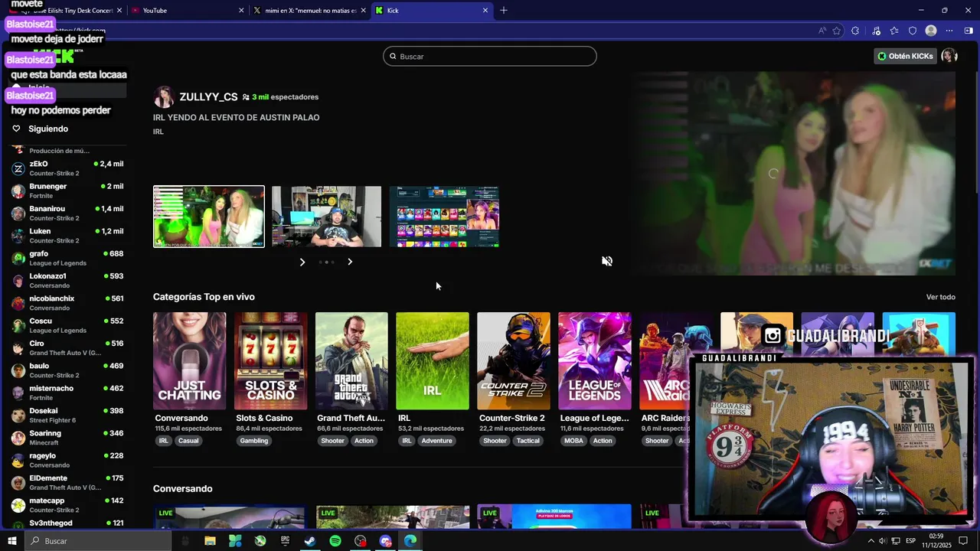Screen dimensions: 980x551
Task: Open matecapp's channel in the sidebar
Action: [67, 505]
